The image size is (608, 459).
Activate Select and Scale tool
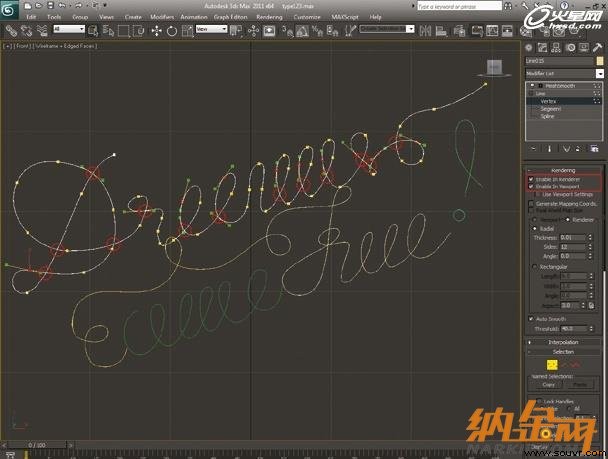187,31
